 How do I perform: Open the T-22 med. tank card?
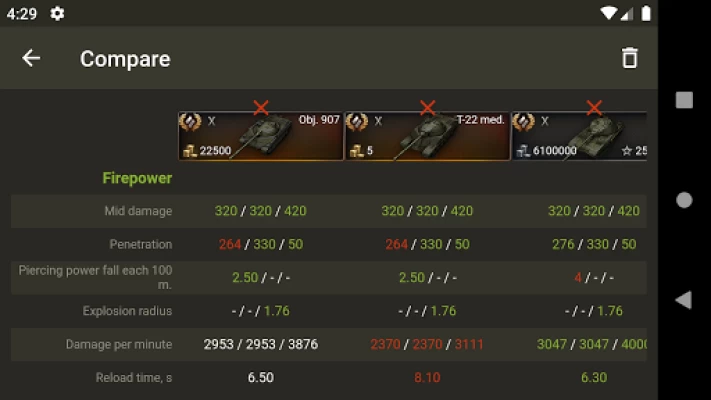(428, 136)
